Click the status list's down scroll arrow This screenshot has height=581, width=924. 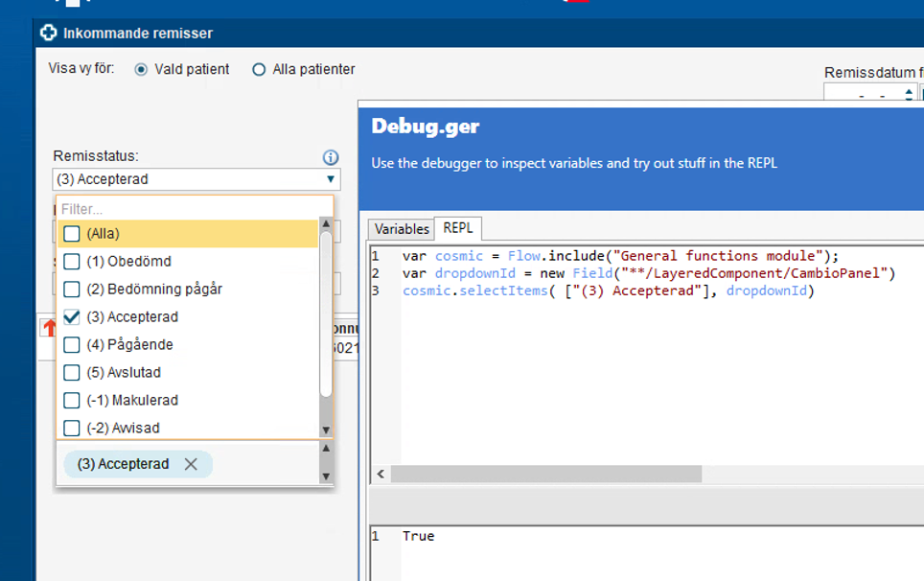[326, 430]
